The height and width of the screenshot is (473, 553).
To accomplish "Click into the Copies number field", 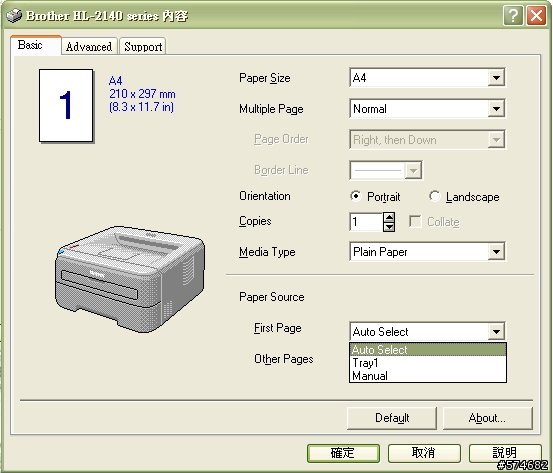I will (x=366, y=222).
